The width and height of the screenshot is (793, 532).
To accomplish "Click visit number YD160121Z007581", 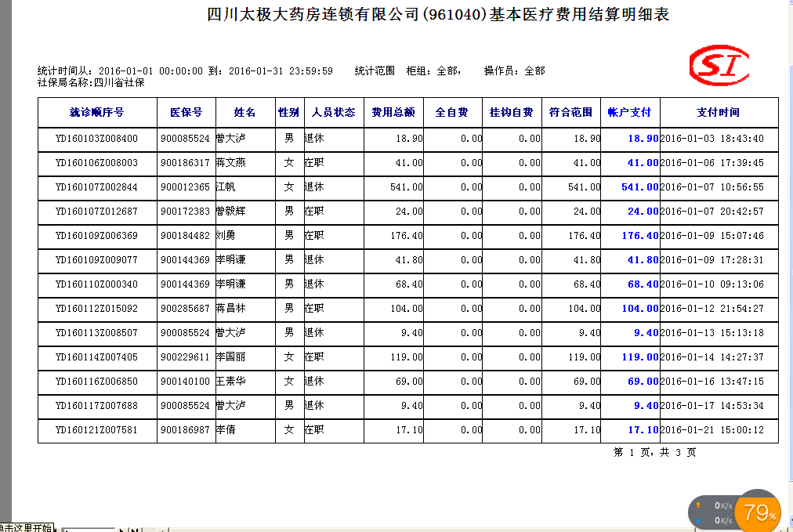I will click(x=96, y=430).
